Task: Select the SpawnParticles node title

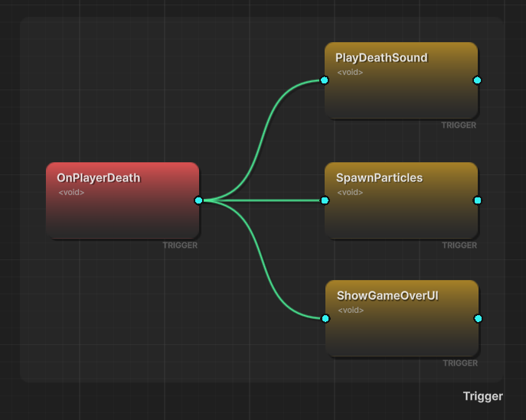Action: click(379, 178)
